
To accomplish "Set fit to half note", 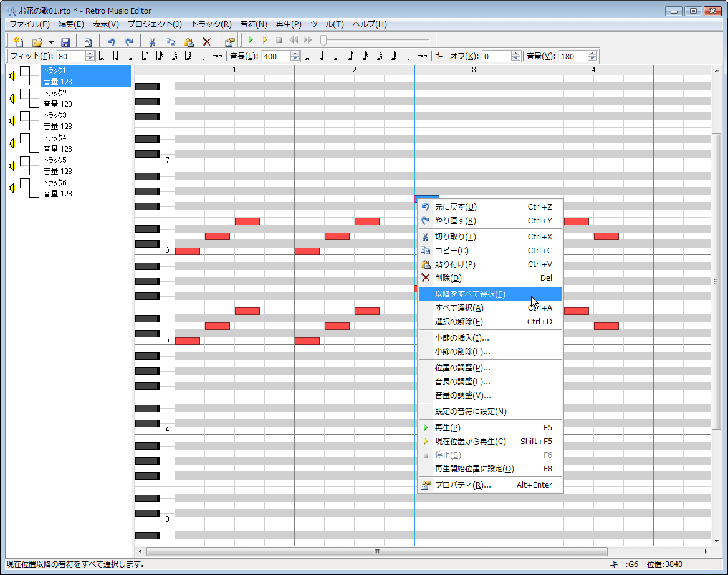I will coord(115,56).
